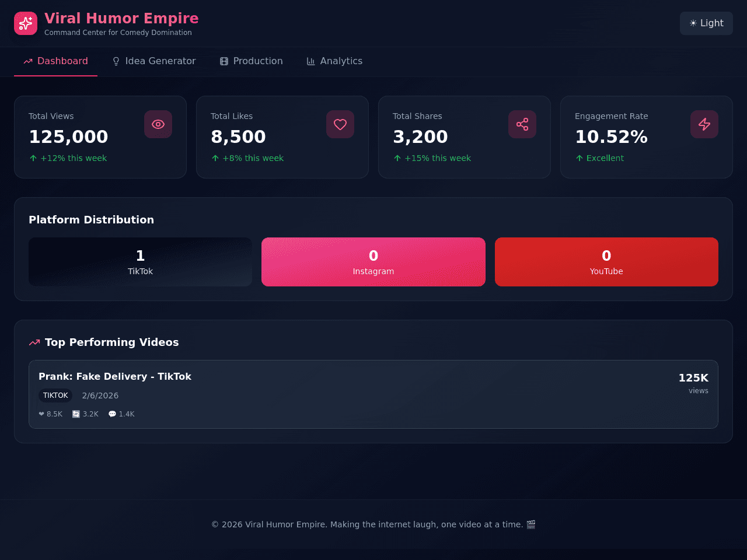Switch to the Dashboard tab
Image resolution: width=747 pixels, height=560 pixels.
pyautogui.click(x=55, y=61)
